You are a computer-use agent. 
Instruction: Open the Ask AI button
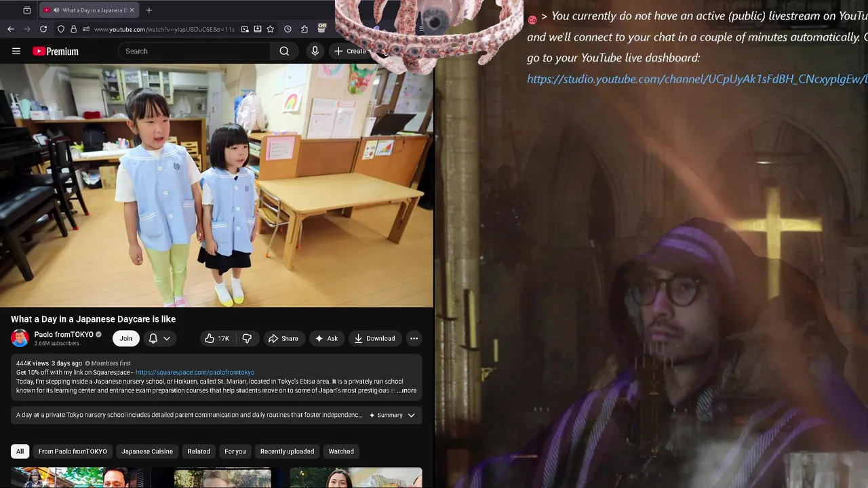coord(326,338)
